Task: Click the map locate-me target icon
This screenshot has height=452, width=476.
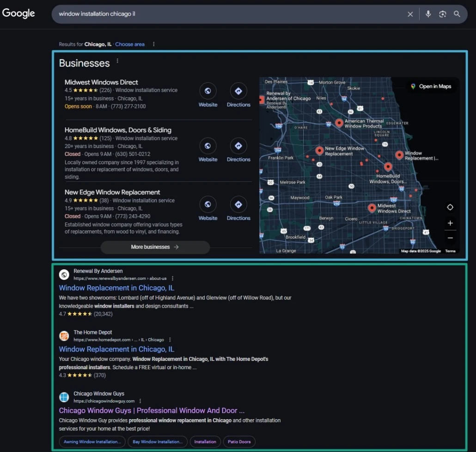Action: coord(450,207)
